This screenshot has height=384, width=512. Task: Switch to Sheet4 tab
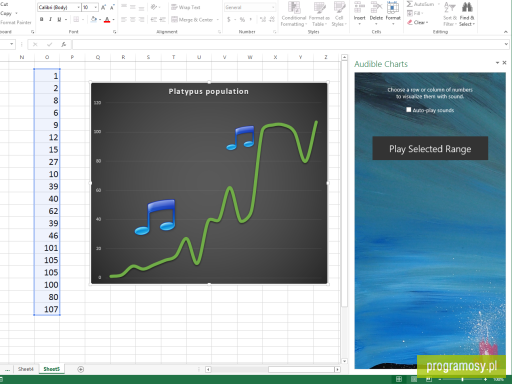tap(26, 369)
